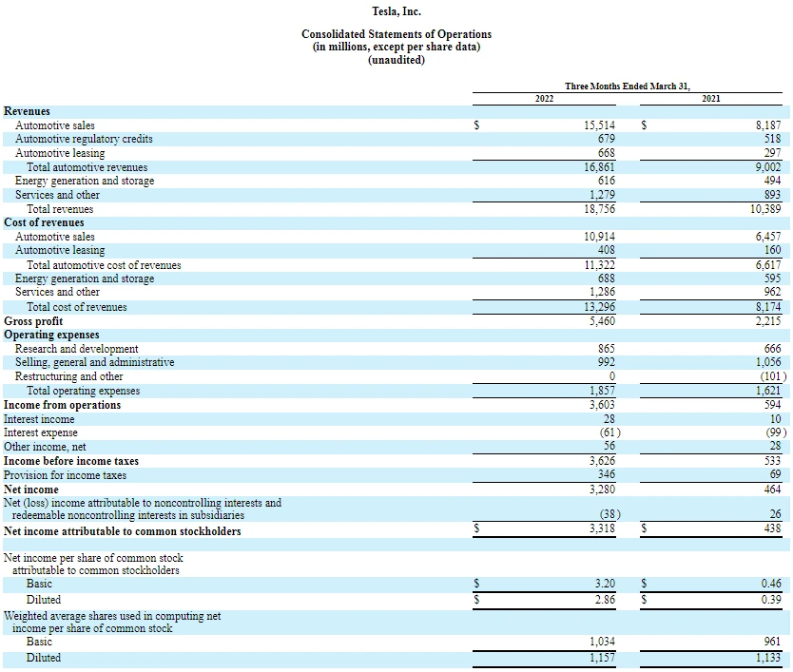Image resolution: width=793 pixels, height=672 pixels.
Task: Select 'Total automotive revenues' label
Action: pos(87,167)
